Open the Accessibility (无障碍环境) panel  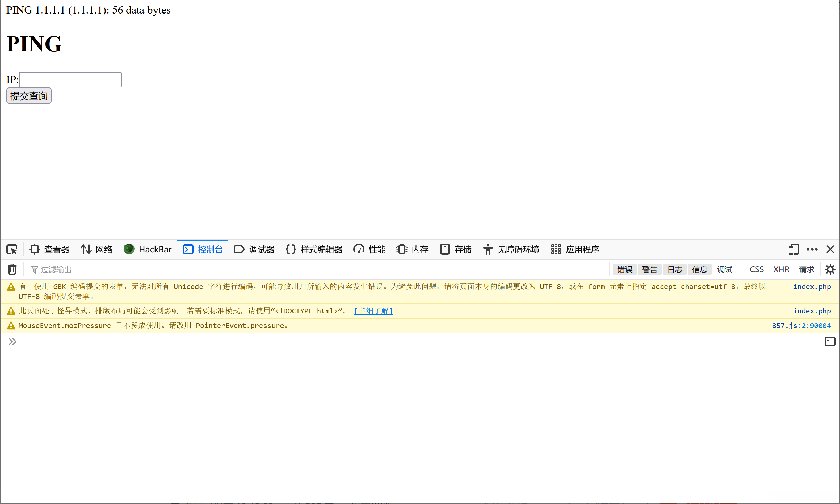click(511, 249)
